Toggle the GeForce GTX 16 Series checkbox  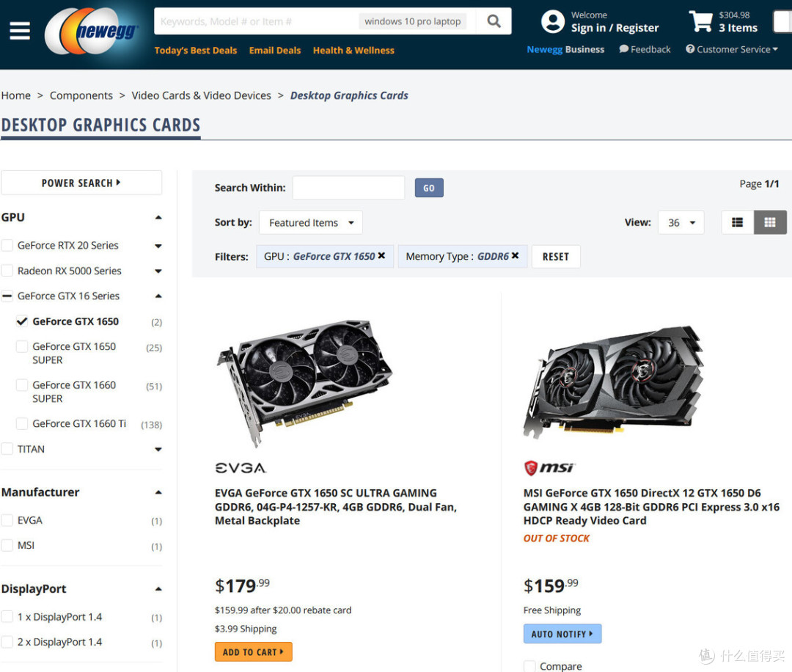7,296
